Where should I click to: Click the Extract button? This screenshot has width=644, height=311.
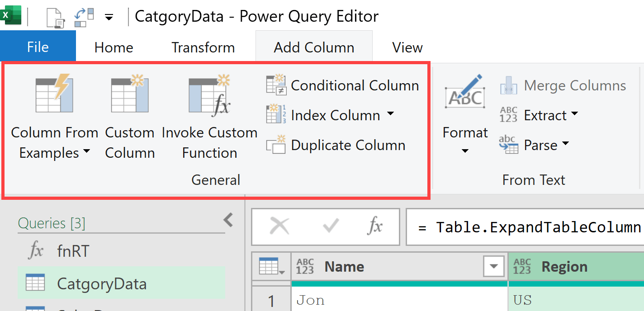533,115
